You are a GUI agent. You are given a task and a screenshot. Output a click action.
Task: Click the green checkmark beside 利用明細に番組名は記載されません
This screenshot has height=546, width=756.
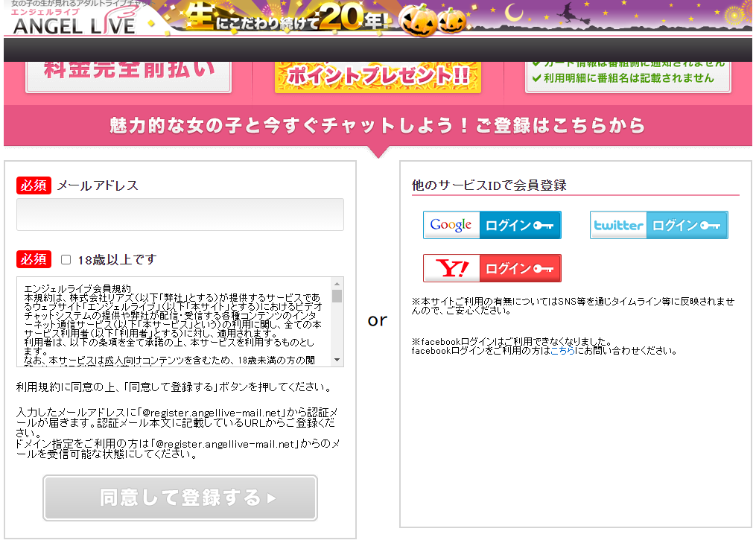point(536,78)
